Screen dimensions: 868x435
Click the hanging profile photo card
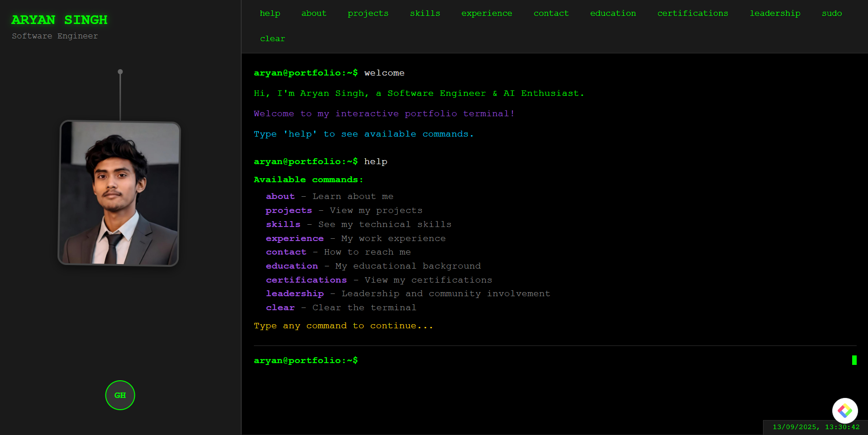pos(119,193)
